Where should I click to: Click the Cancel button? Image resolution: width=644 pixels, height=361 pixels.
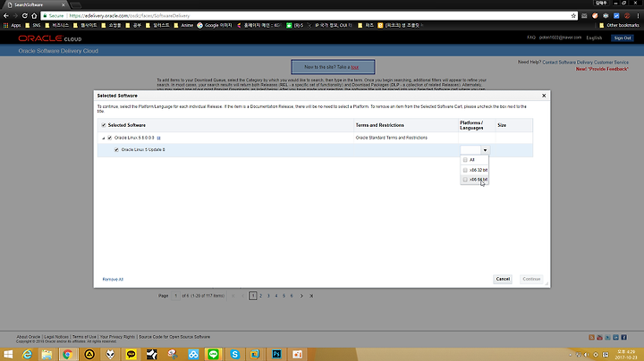503,279
